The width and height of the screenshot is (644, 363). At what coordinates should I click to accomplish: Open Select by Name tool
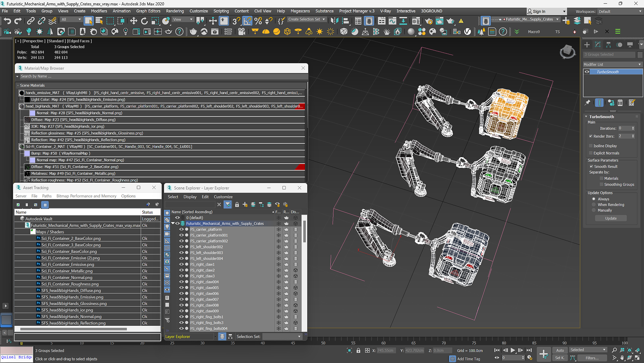(99, 21)
